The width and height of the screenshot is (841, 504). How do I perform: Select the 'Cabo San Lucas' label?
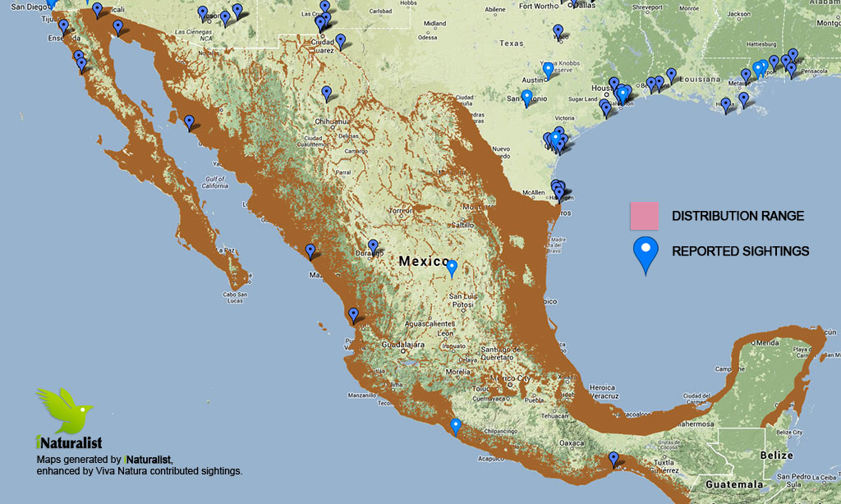(235, 298)
